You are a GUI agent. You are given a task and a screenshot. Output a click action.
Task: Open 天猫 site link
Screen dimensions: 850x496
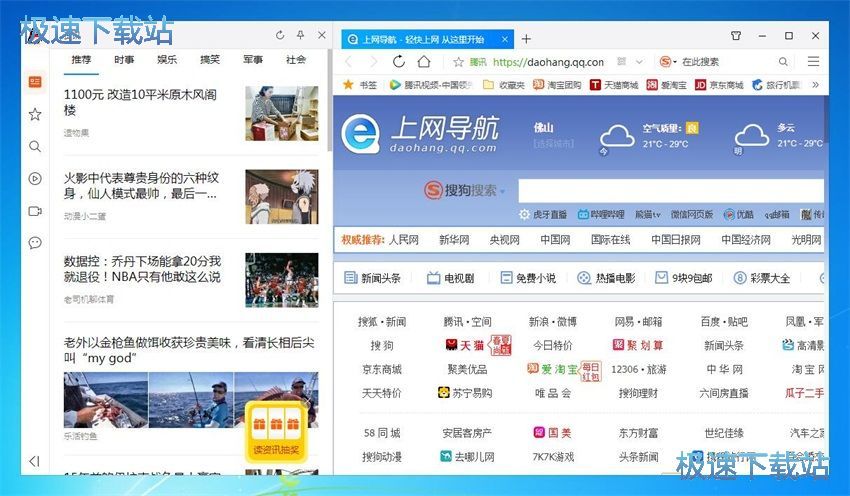point(466,345)
